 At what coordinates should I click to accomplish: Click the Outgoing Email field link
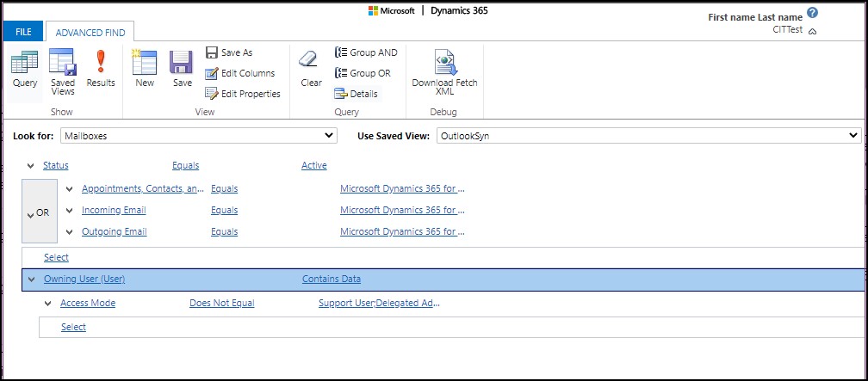[114, 231]
